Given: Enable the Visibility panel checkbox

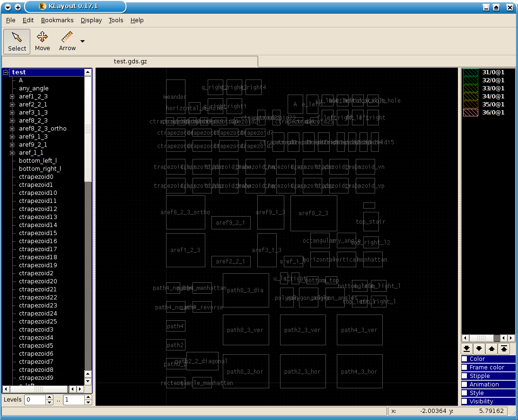Looking at the screenshot, I should coord(465,402).
